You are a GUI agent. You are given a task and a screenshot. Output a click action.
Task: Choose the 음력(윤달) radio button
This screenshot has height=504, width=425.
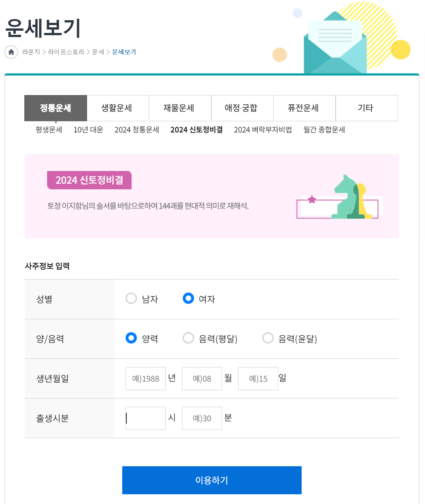[x=268, y=338]
